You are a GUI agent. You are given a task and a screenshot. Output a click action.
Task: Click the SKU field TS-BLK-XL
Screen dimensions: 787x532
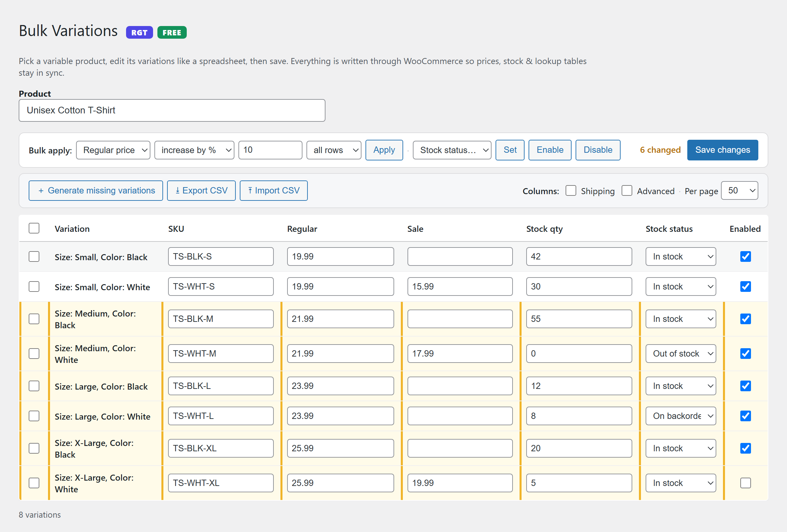(221, 448)
